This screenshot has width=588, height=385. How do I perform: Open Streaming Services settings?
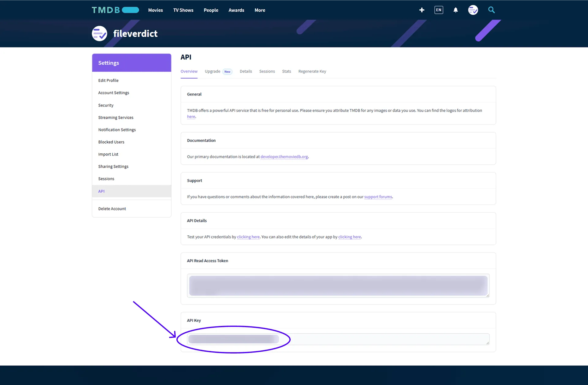click(x=116, y=118)
